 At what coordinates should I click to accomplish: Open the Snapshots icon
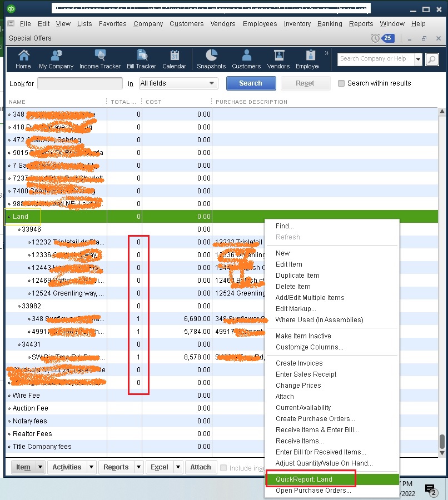(x=211, y=59)
